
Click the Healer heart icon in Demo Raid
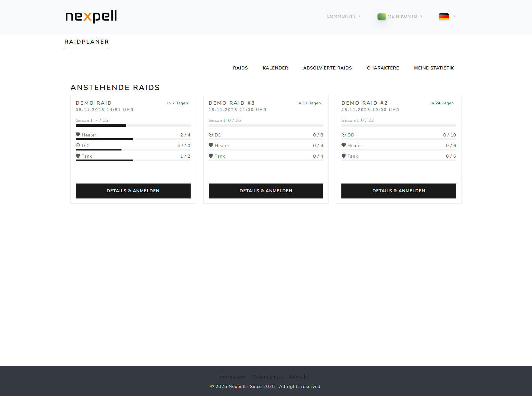(x=78, y=135)
